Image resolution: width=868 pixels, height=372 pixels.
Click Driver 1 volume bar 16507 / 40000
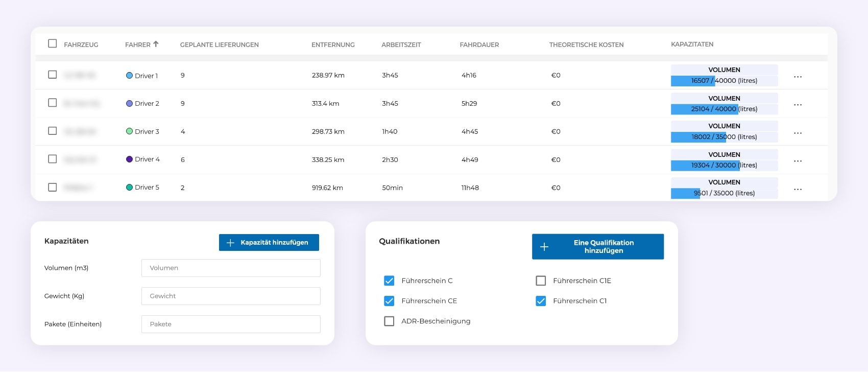point(724,81)
